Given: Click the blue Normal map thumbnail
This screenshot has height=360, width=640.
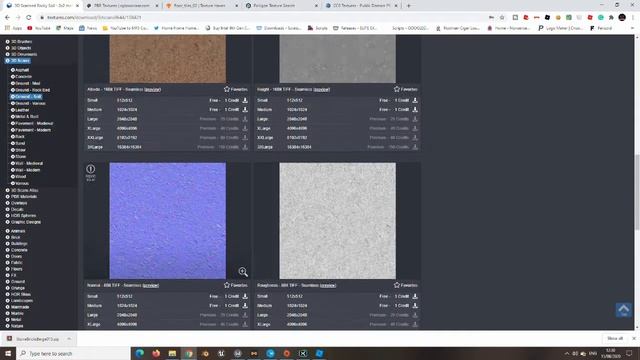Looking at the screenshot, I should click(167, 221).
